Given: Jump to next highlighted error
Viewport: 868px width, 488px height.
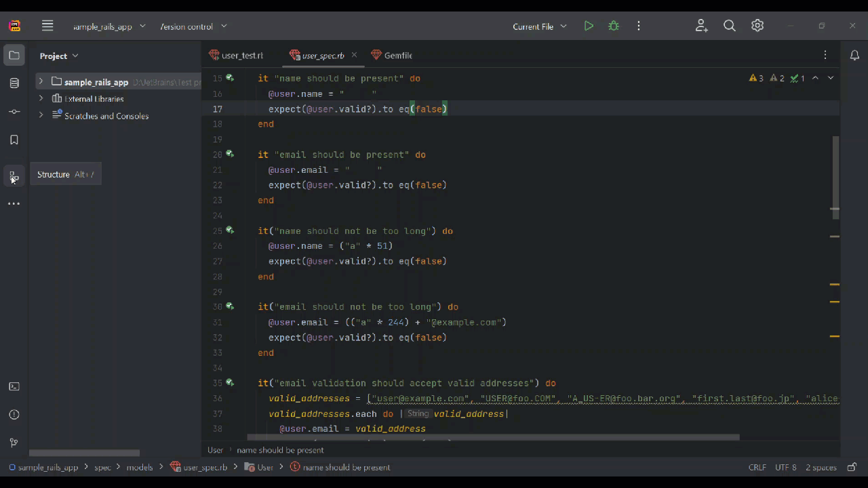Looking at the screenshot, I should (x=831, y=78).
